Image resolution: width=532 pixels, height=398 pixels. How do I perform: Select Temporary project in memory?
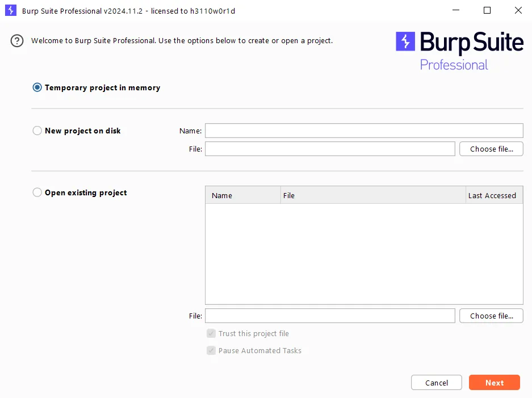tap(37, 87)
